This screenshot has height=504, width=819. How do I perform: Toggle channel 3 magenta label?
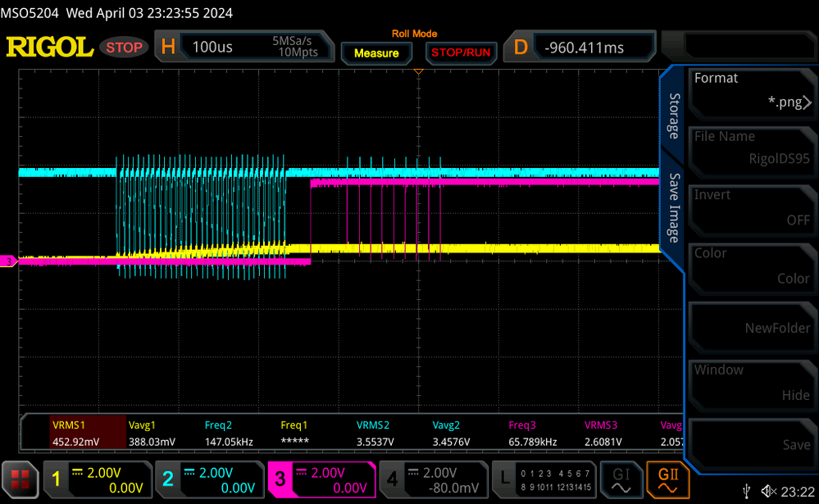point(280,479)
